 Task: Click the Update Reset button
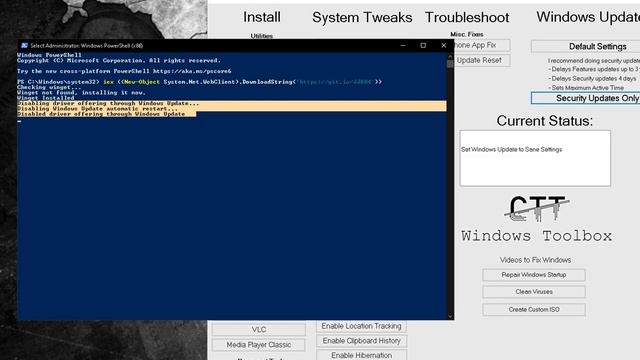[x=482, y=60]
